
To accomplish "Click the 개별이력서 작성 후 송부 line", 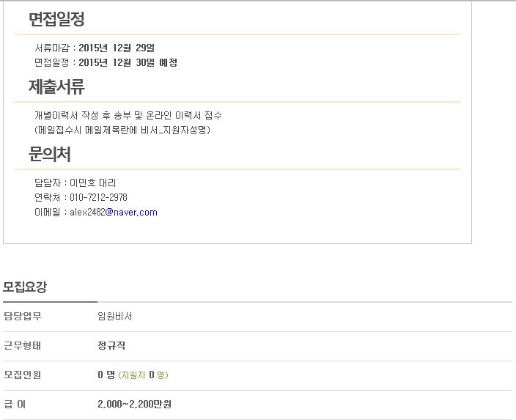I will [x=128, y=115].
